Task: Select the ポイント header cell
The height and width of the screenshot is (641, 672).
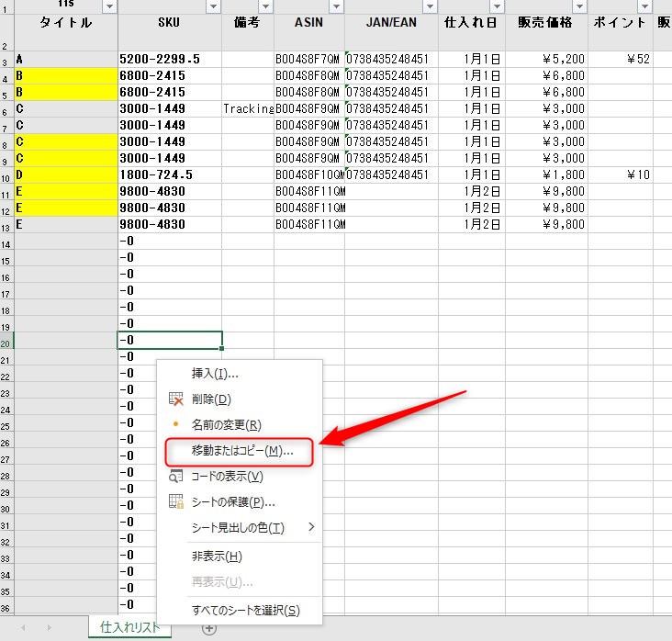Action: pos(621,32)
